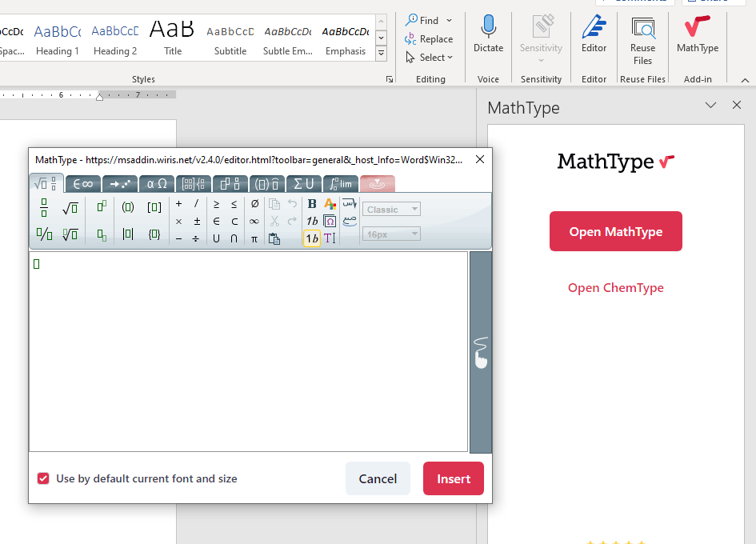Insert bevelled fraction template

point(44,234)
